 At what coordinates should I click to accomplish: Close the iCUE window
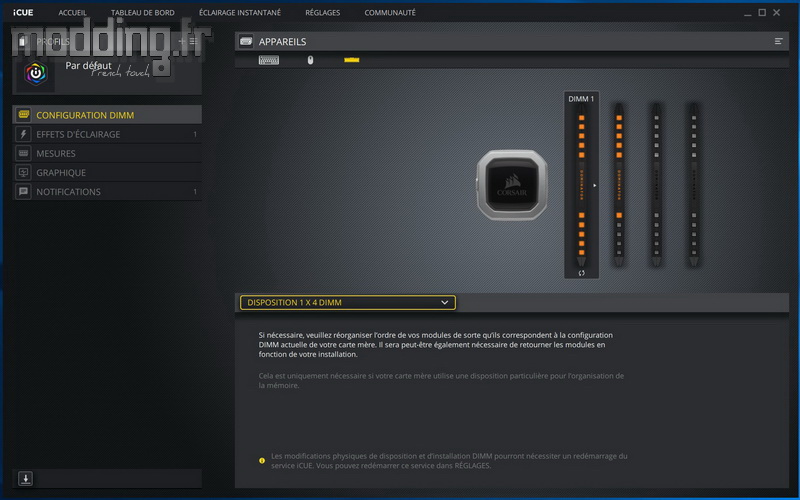[777, 12]
